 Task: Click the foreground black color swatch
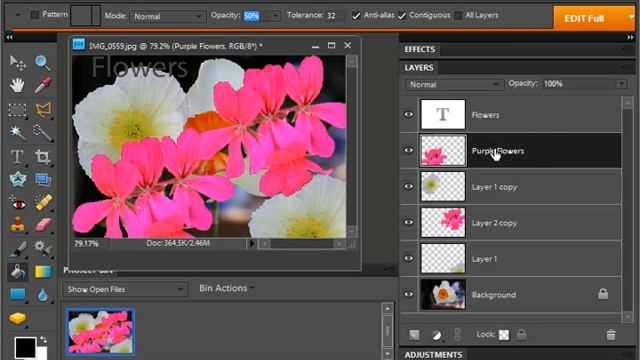click(25, 347)
